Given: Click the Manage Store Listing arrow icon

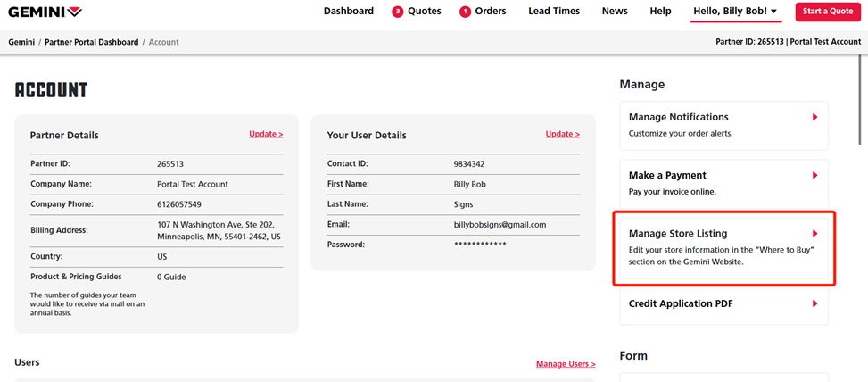Looking at the screenshot, I should 814,234.
